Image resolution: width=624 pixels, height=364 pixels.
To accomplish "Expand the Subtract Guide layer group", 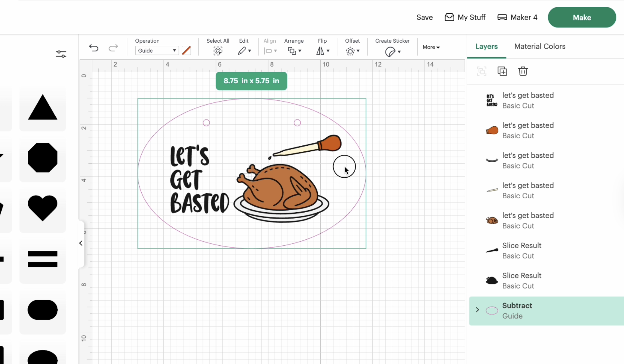I will click(x=477, y=310).
